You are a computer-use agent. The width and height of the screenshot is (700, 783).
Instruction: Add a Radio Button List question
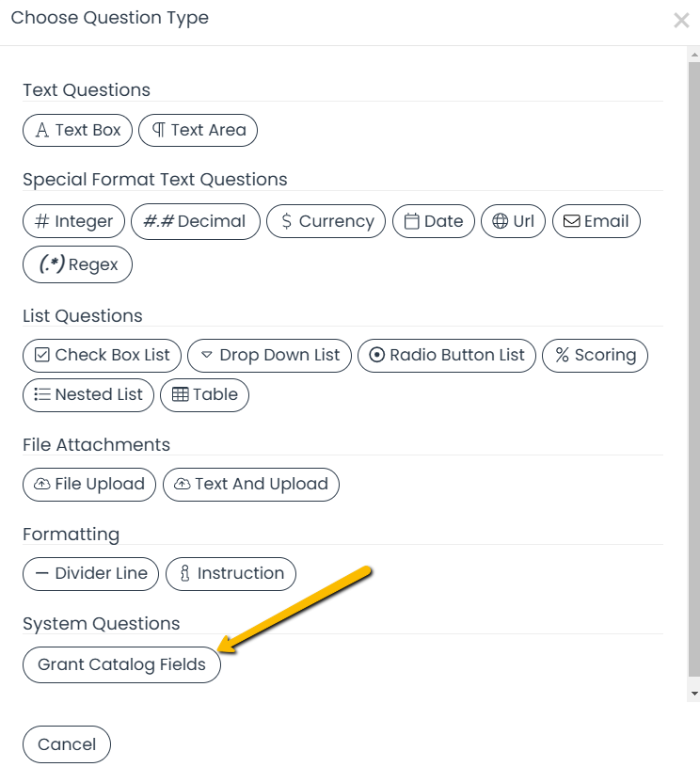(x=447, y=355)
